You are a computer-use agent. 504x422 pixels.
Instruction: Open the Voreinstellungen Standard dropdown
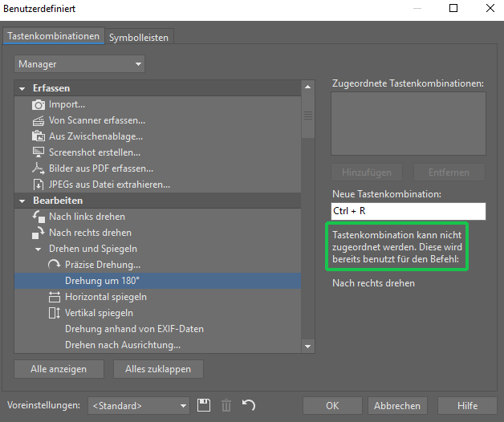point(139,406)
